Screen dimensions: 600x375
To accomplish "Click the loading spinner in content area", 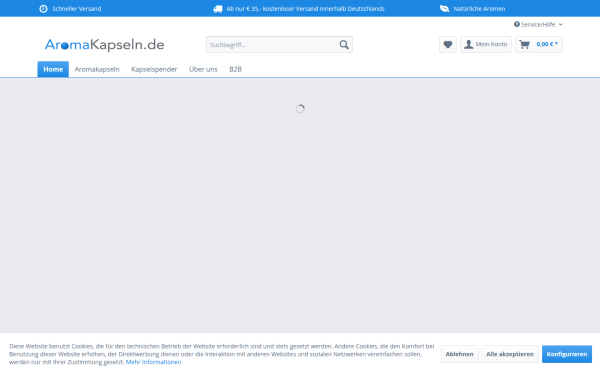I will point(300,109).
